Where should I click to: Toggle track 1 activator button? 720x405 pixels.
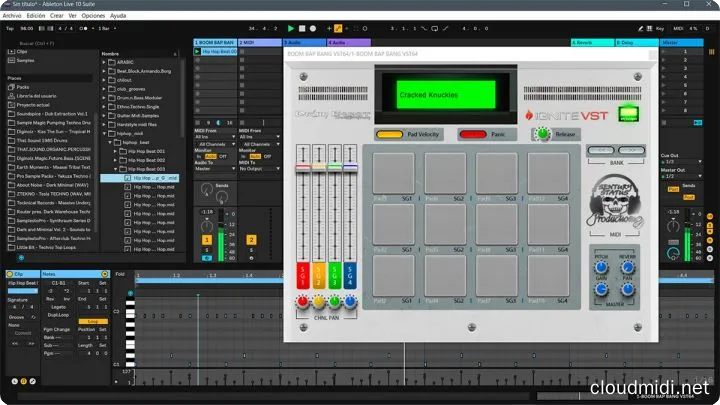coord(208,239)
